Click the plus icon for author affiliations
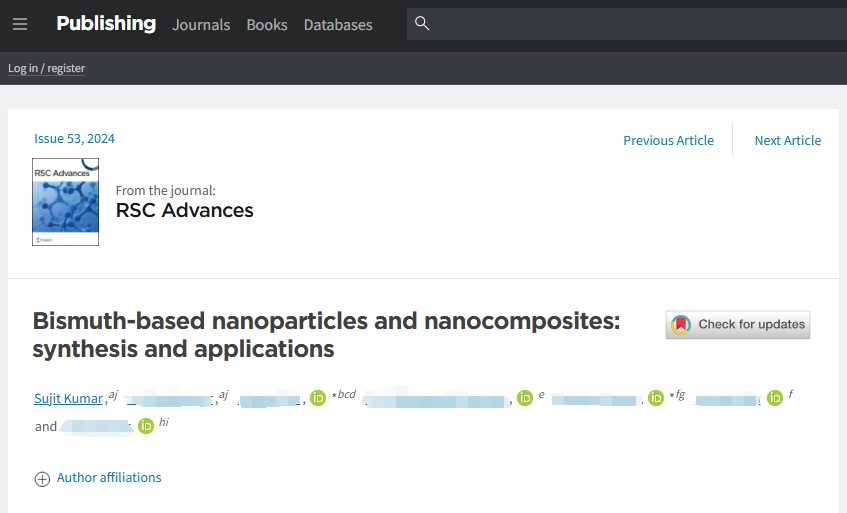 click(42, 479)
